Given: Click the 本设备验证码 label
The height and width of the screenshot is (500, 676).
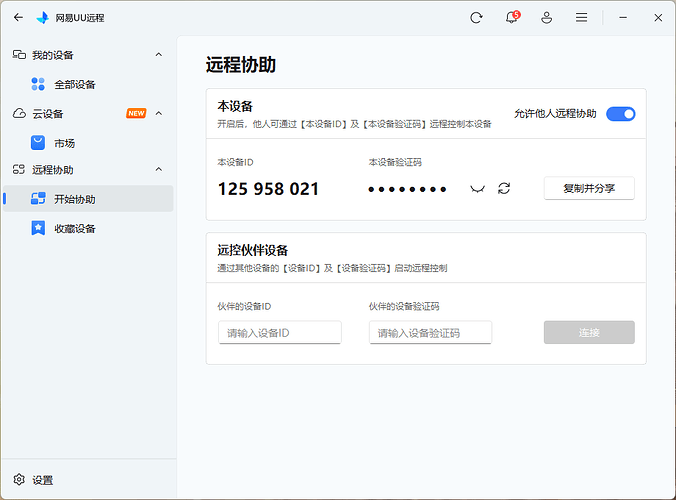Looking at the screenshot, I should [x=395, y=162].
